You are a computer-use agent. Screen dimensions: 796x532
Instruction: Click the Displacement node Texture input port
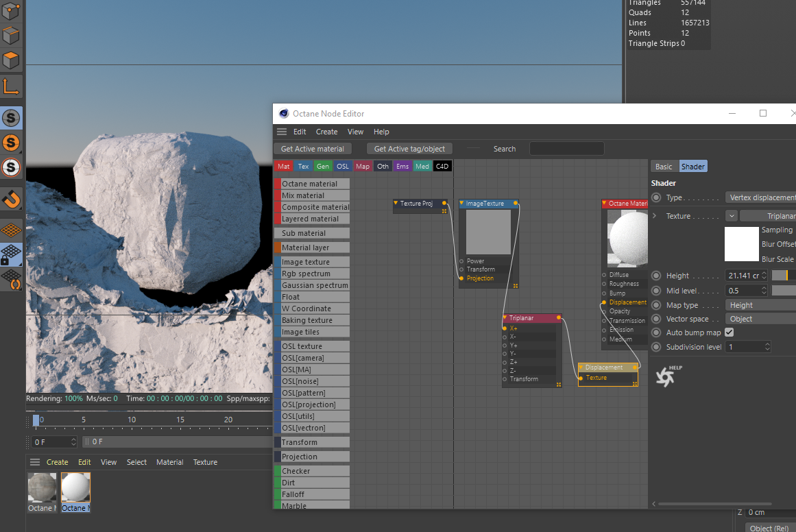click(581, 378)
